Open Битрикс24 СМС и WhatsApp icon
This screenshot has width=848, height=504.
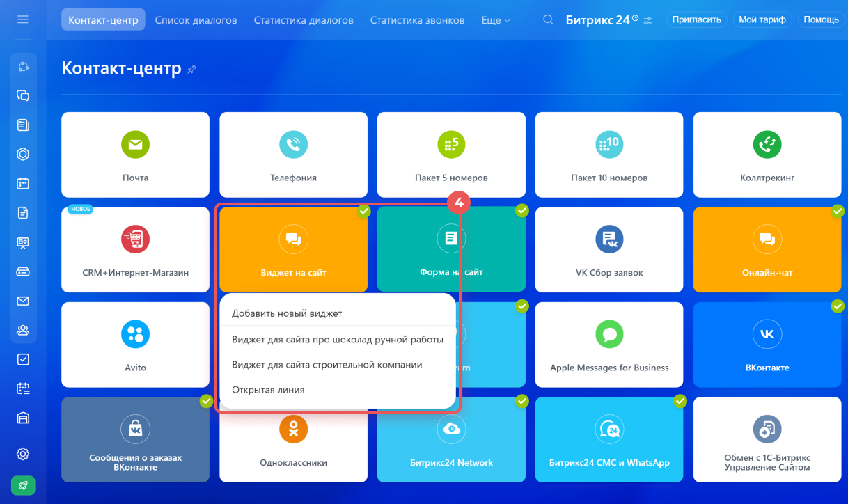pyautogui.click(x=609, y=429)
